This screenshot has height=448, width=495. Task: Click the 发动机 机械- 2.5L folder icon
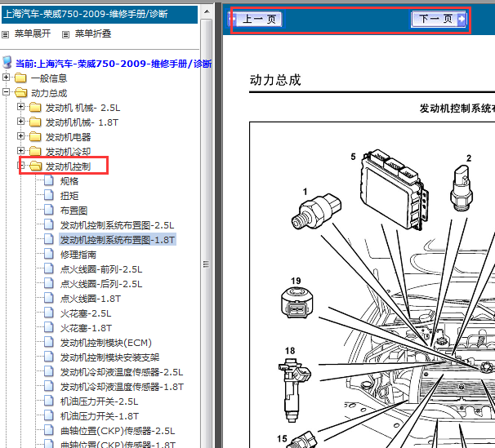coord(35,107)
